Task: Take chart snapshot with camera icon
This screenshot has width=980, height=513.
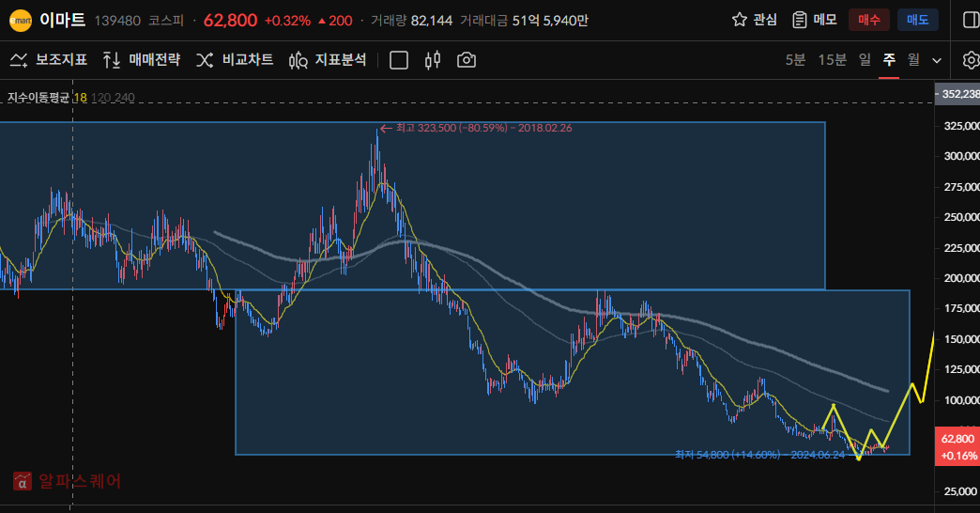Action: pyautogui.click(x=467, y=60)
